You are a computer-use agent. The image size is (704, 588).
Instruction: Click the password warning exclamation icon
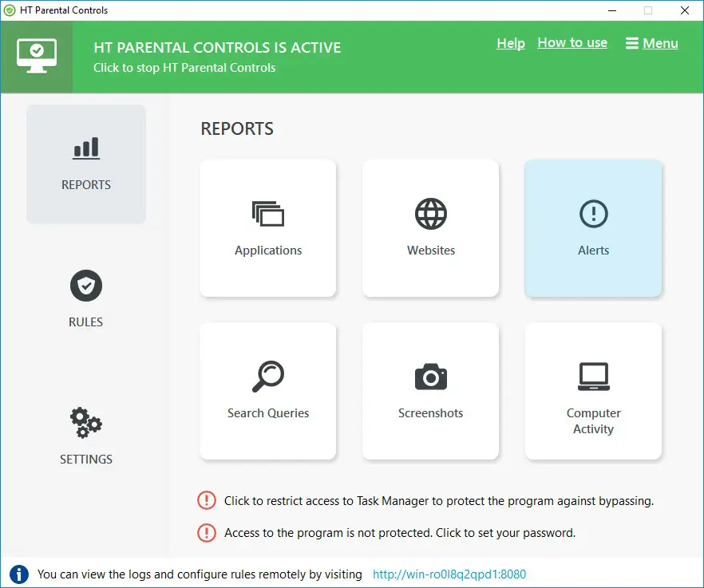(x=207, y=533)
